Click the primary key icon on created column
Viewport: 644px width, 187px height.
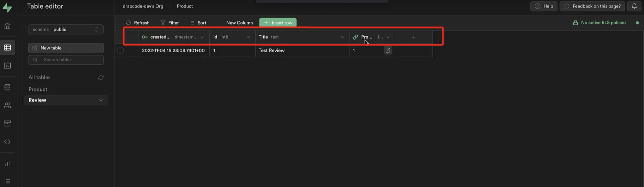point(145,37)
